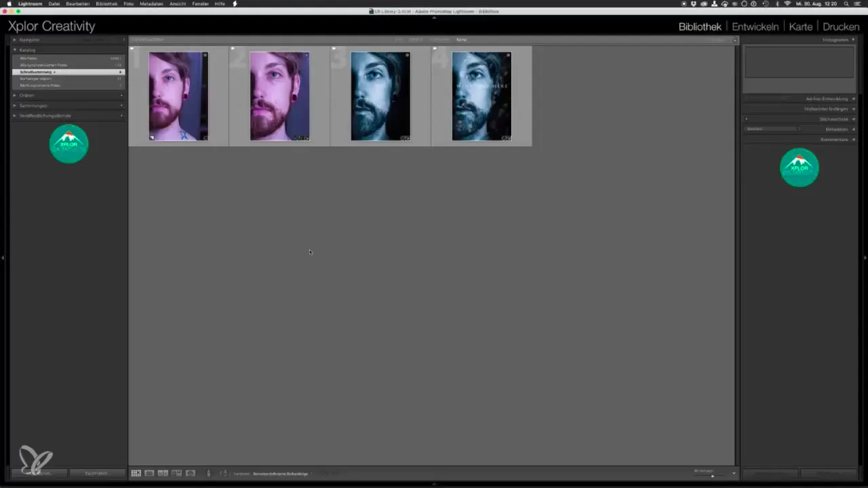Click the badge icon on photo 3
The width and height of the screenshot is (868, 488).
coord(405,138)
